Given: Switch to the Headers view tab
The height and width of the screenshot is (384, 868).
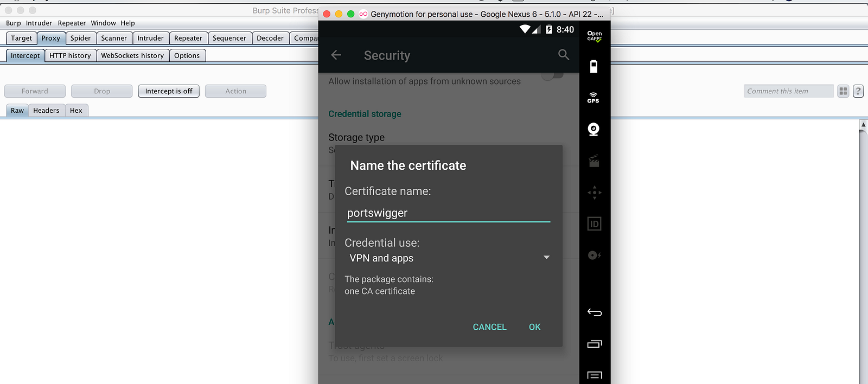Looking at the screenshot, I should [46, 110].
